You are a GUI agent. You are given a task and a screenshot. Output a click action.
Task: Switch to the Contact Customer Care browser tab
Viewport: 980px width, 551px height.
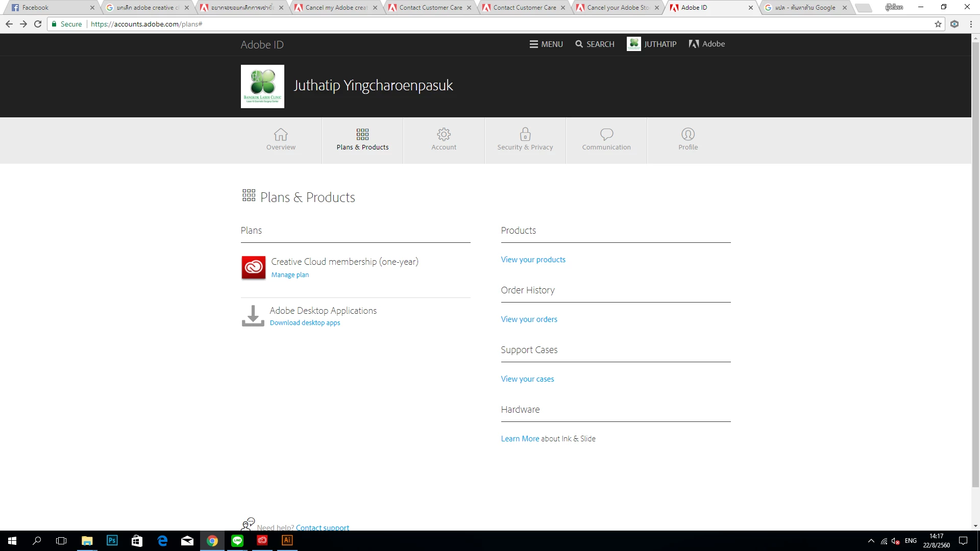(430, 8)
